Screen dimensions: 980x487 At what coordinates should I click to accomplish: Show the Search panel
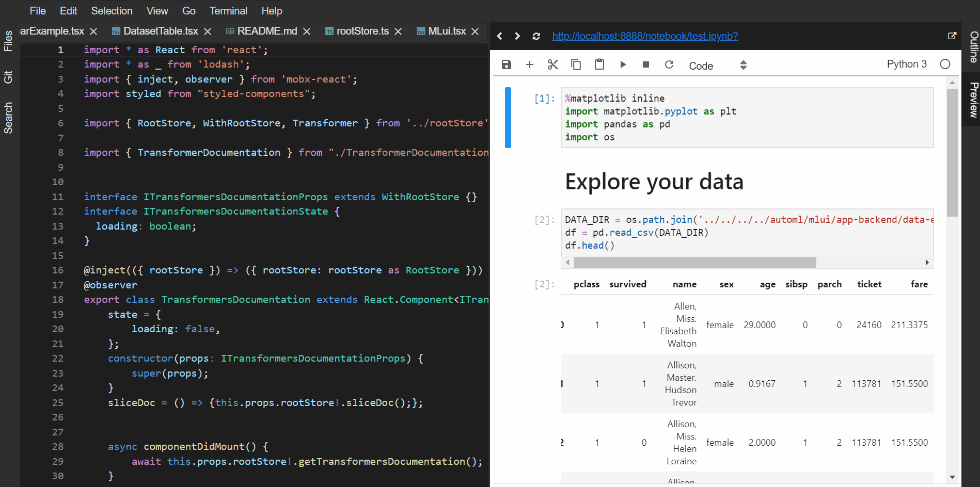8,118
